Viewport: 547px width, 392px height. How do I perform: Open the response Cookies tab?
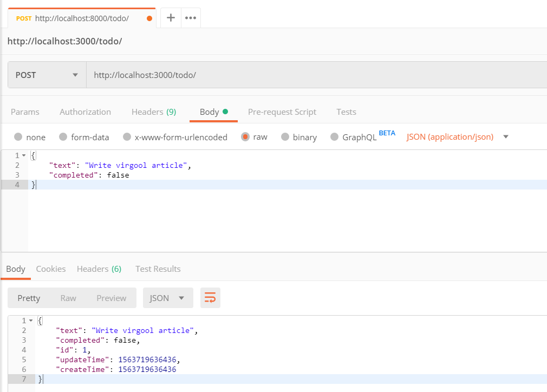point(51,269)
